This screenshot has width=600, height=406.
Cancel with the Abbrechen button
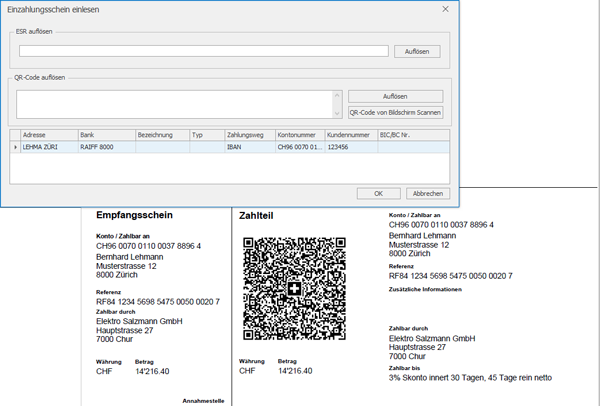pyautogui.click(x=428, y=194)
